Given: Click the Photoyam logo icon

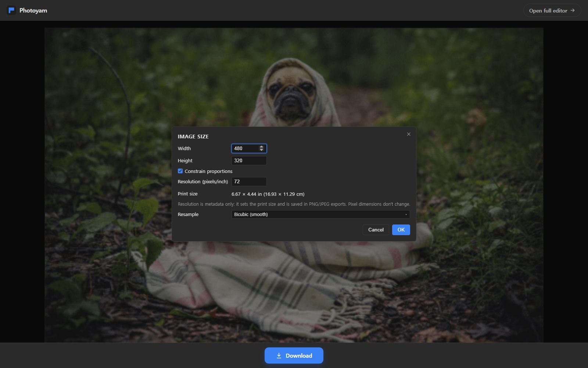Looking at the screenshot, I should (x=11, y=10).
